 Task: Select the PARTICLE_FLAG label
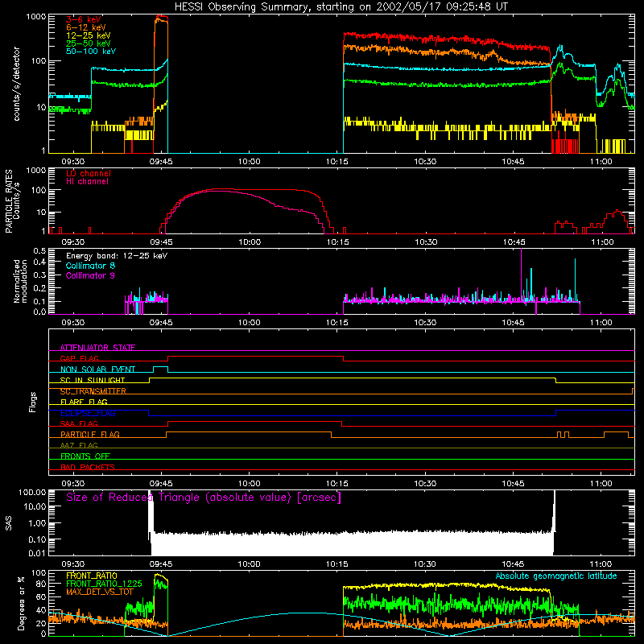[90, 434]
